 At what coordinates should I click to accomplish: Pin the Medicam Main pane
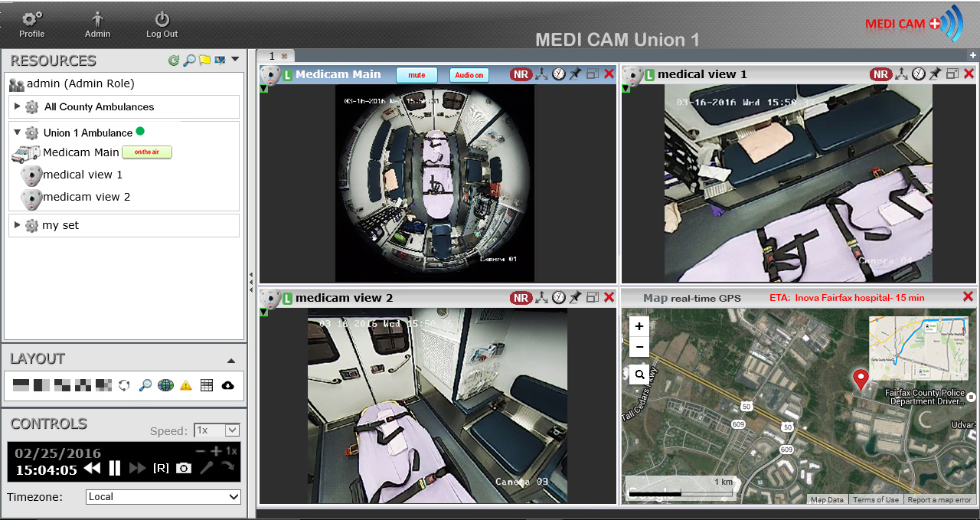click(x=575, y=74)
